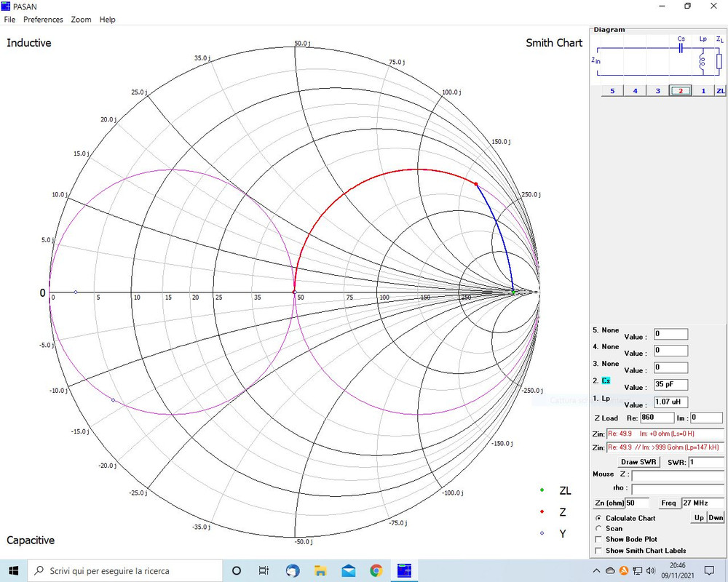Image resolution: width=728 pixels, height=582 pixels.
Task: Click the matched point at chart center 50
Action: pos(294,292)
